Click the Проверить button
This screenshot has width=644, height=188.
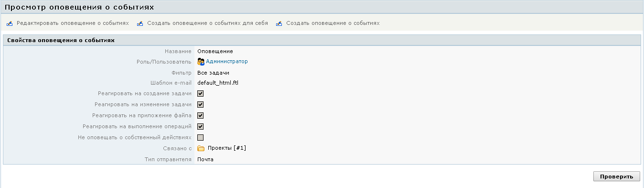[x=616, y=177]
